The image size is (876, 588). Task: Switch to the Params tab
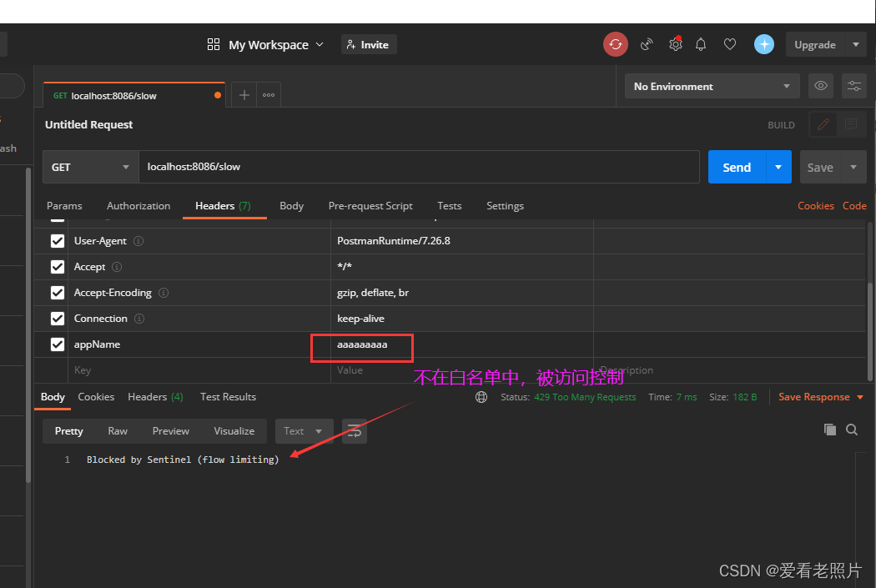coord(64,206)
